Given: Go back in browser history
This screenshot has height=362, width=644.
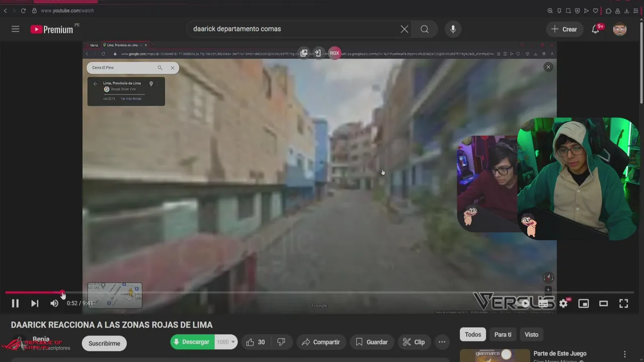Looking at the screenshot, I should point(5,11).
